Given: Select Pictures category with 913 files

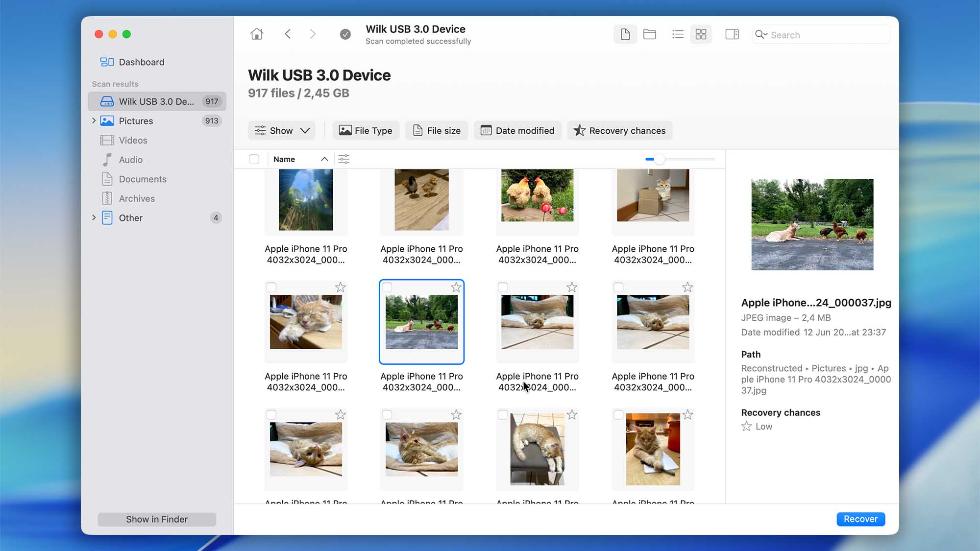Looking at the screenshot, I should tap(157, 121).
